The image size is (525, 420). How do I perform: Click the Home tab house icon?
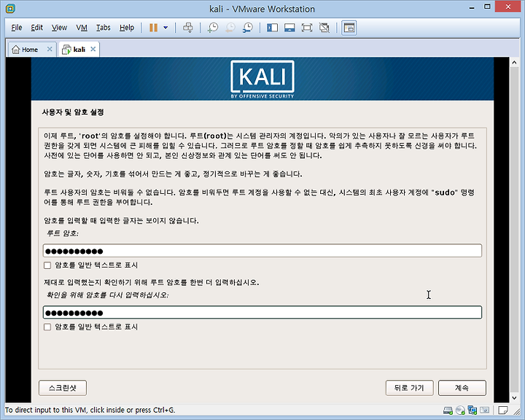click(16, 50)
